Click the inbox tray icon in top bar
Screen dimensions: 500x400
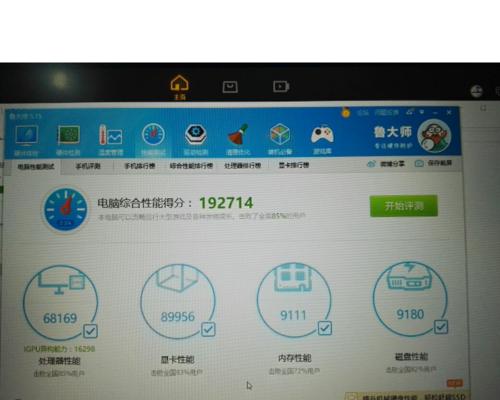click(230, 87)
